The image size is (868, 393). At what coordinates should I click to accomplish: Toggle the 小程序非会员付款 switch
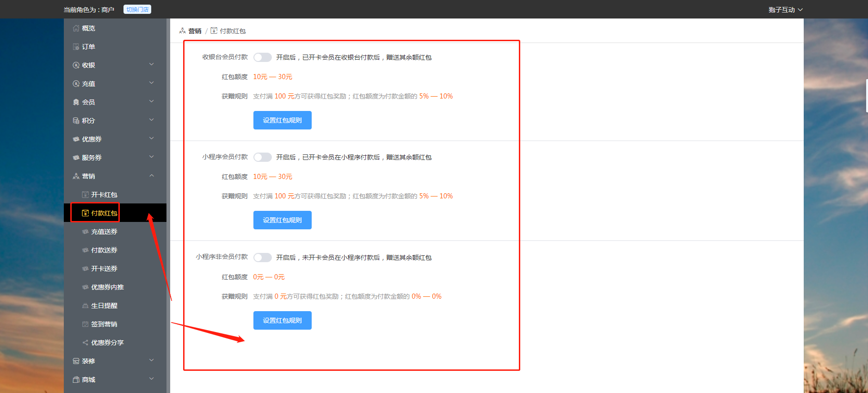pyautogui.click(x=263, y=258)
